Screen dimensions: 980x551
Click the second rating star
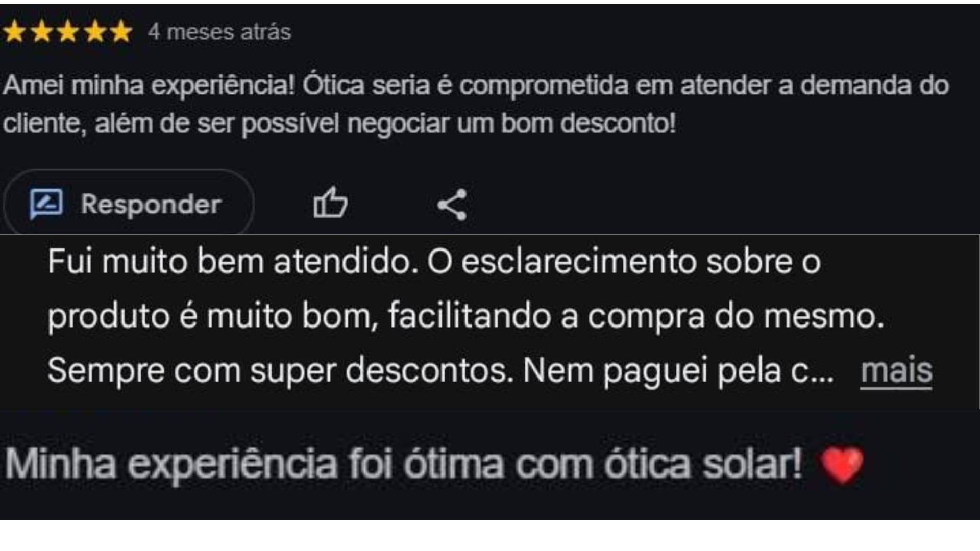[42, 32]
